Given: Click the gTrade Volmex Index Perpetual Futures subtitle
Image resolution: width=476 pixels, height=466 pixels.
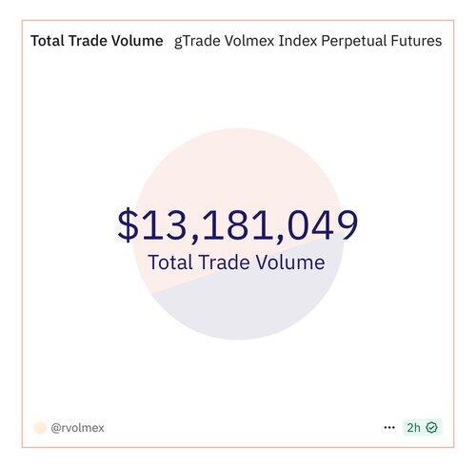Looking at the screenshot, I should (x=308, y=41).
